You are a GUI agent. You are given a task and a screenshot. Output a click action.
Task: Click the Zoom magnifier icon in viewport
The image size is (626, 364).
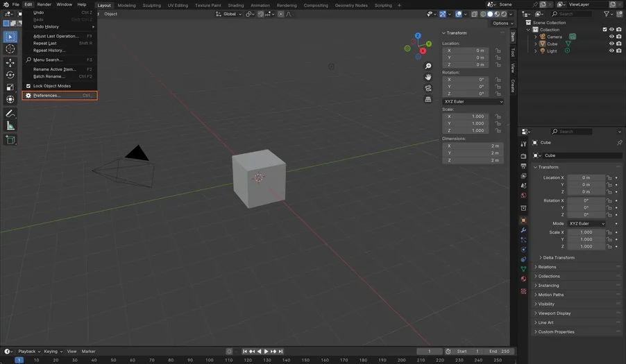(x=428, y=66)
